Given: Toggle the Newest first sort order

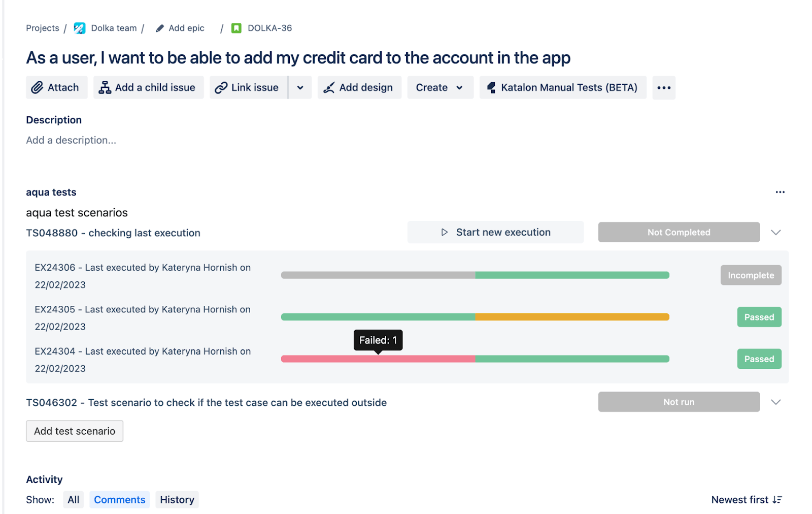Looking at the screenshot, I should tap(747, 500).
